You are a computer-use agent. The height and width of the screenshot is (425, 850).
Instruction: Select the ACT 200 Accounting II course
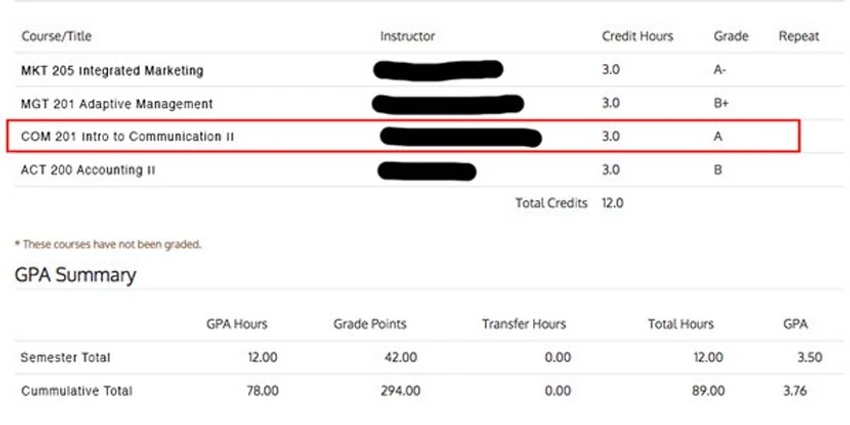click(88, 170)
